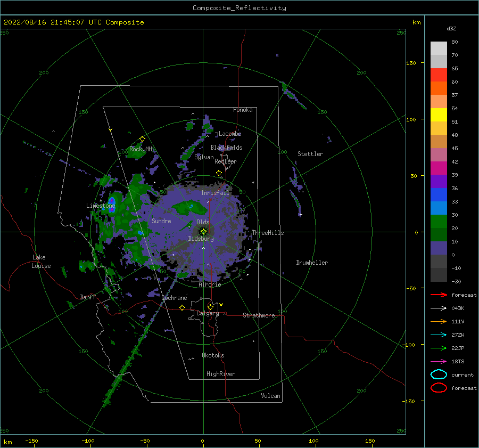479x448 pixels.
Task: Click the Limestone label
Action: click(x=101, y=206)
